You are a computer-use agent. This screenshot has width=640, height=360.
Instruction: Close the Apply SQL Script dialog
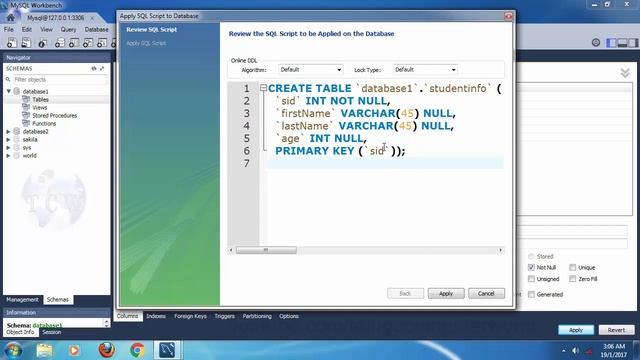[508, 16]
